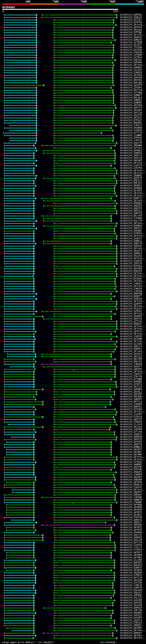
Task: Select the UniRef100_B7FMW0 label
Action: (131, 32)
